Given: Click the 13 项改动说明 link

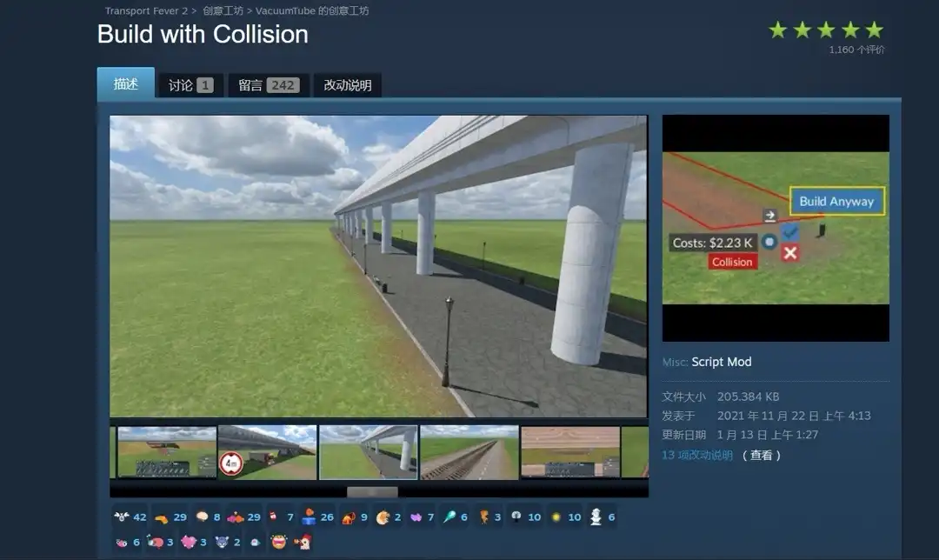Looking at the screenshot, I should [697, 455].
